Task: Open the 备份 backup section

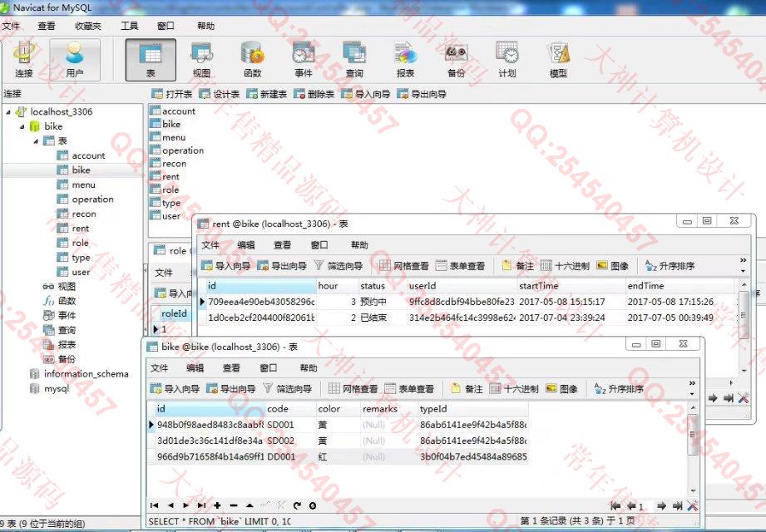Action: click(456, 60)
